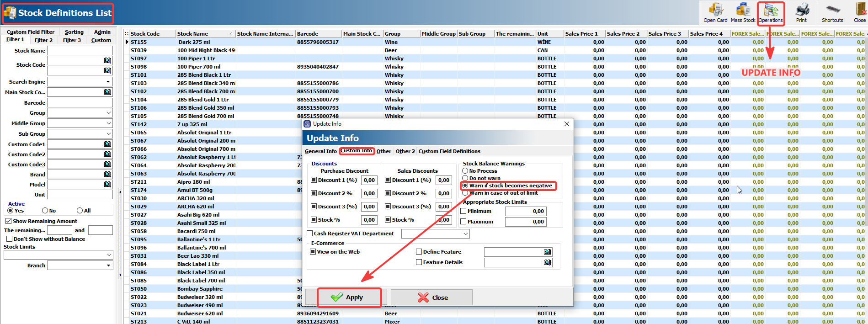Open lookup for Model field
The width and height of the screenshot is (868, 324).
click(x=107, y=184)
